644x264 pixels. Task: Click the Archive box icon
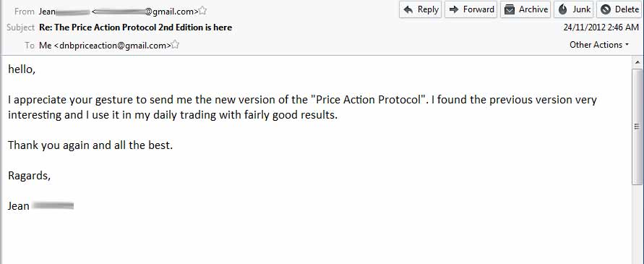[510, 9]
